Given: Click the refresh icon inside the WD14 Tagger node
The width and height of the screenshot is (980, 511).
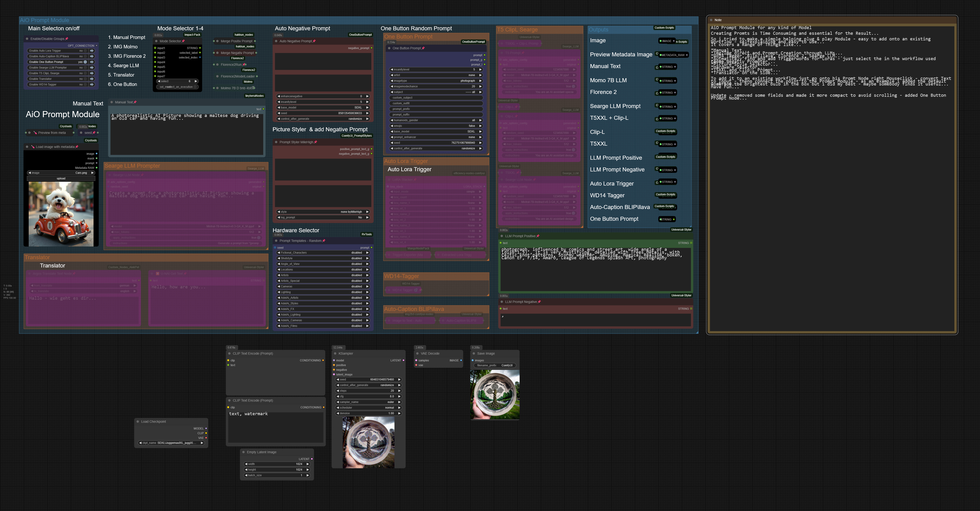Looking at the screenshot, I should point(416,290).
